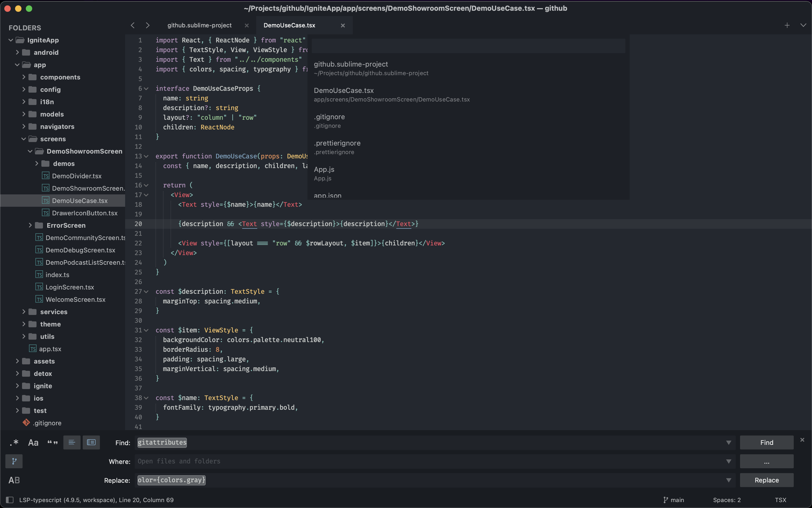Screen dimensions: 812x508
Task: Toggle sidebar icon in status bar
Action: [x=10, y=500]
